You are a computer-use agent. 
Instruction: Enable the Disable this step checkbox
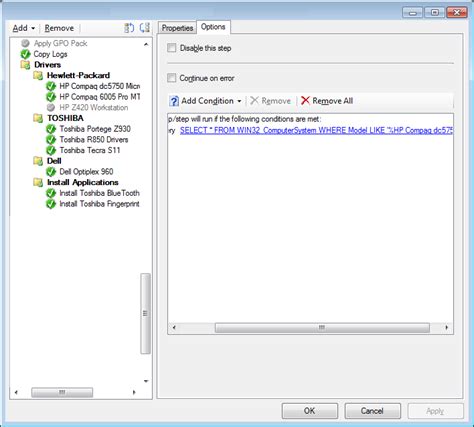pos(171,48)
